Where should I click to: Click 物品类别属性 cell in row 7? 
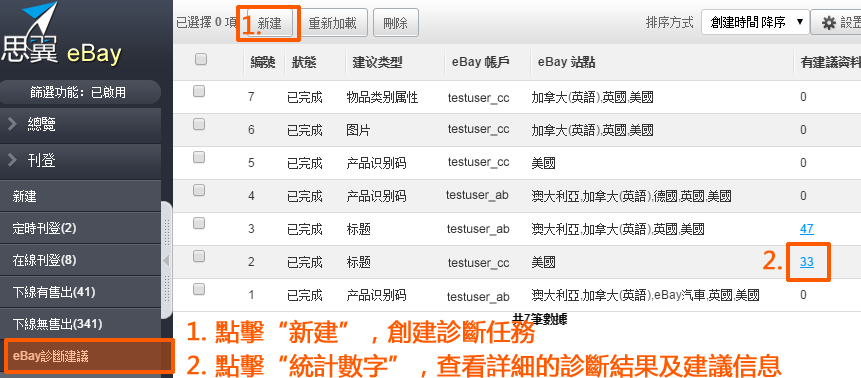tap(383, 98)
